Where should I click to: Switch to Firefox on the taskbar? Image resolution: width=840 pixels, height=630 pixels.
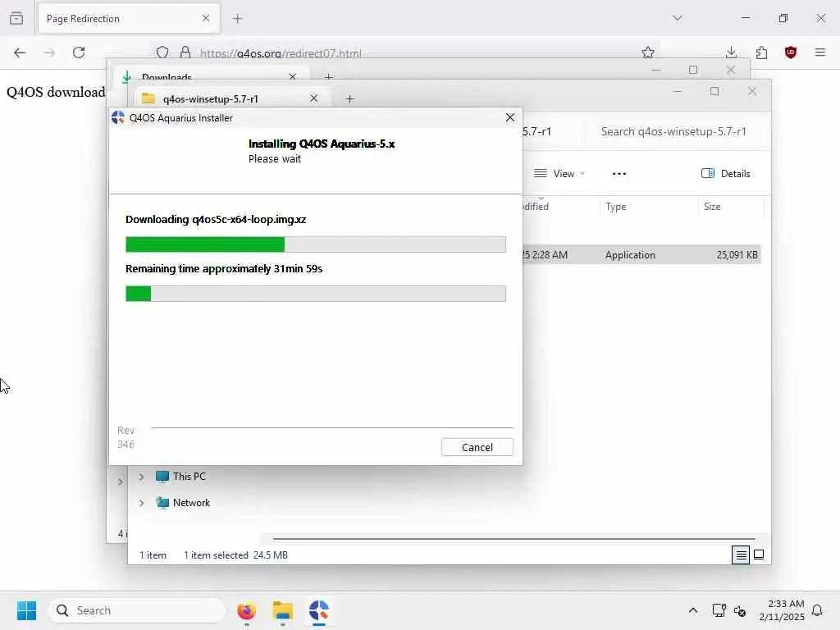[x=246, y=610]
